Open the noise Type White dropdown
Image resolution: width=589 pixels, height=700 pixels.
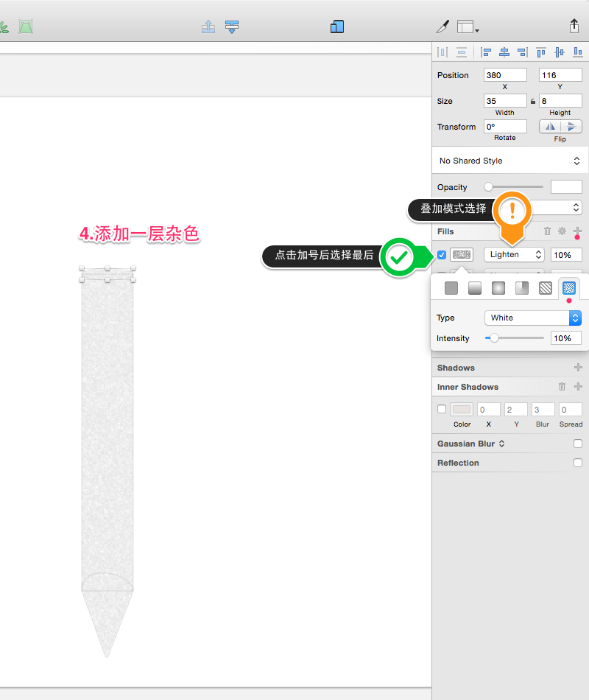[533, 318]
